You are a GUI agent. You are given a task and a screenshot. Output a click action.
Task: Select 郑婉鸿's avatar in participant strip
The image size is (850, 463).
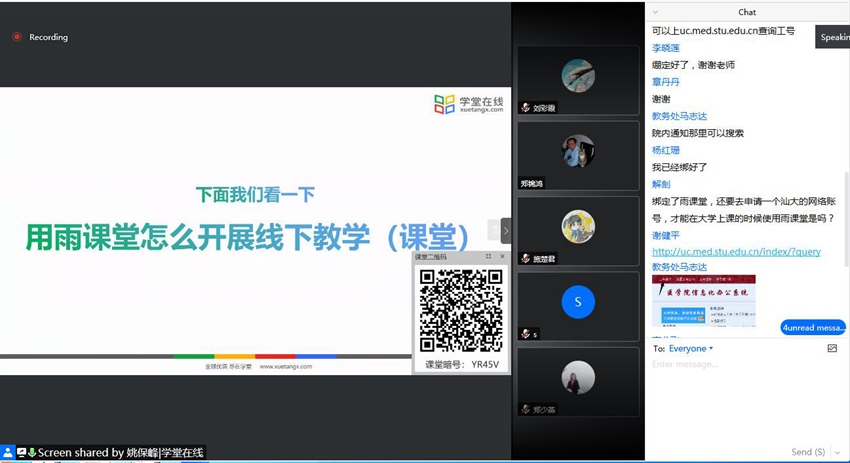click(578, 151)
